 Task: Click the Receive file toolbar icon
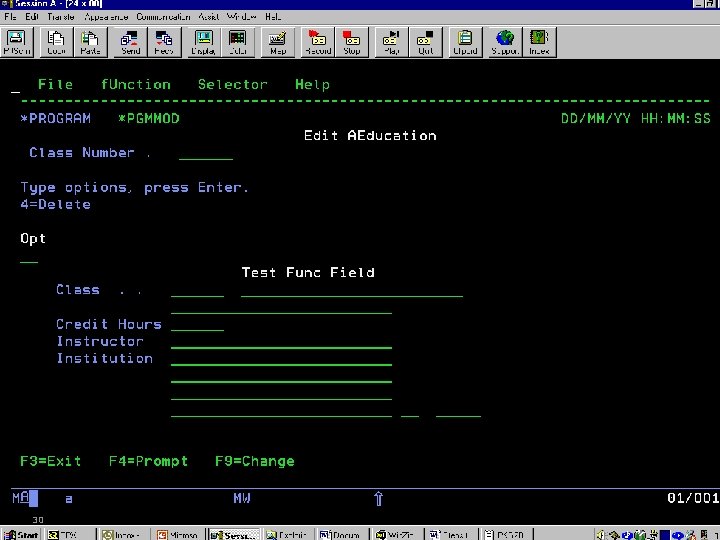(164, 42)
